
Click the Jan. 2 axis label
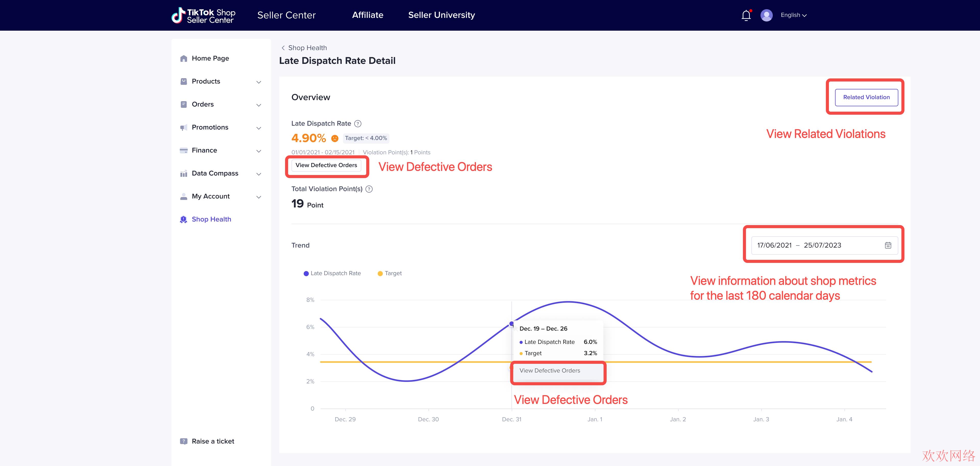pos(678,419)
